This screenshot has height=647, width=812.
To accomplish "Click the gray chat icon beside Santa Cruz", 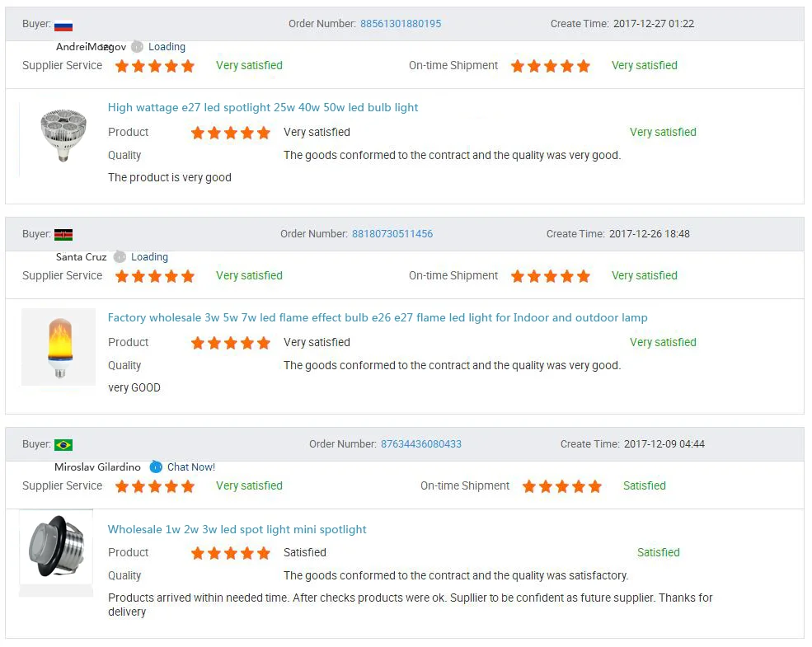I will pos(120,257).
